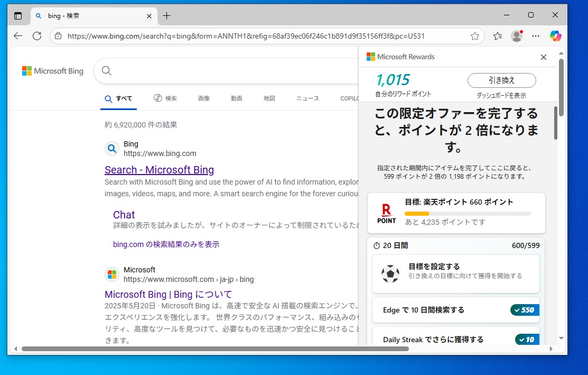Open the Chat sublink
Screen dimensions: 588x375
coord(124,215)
